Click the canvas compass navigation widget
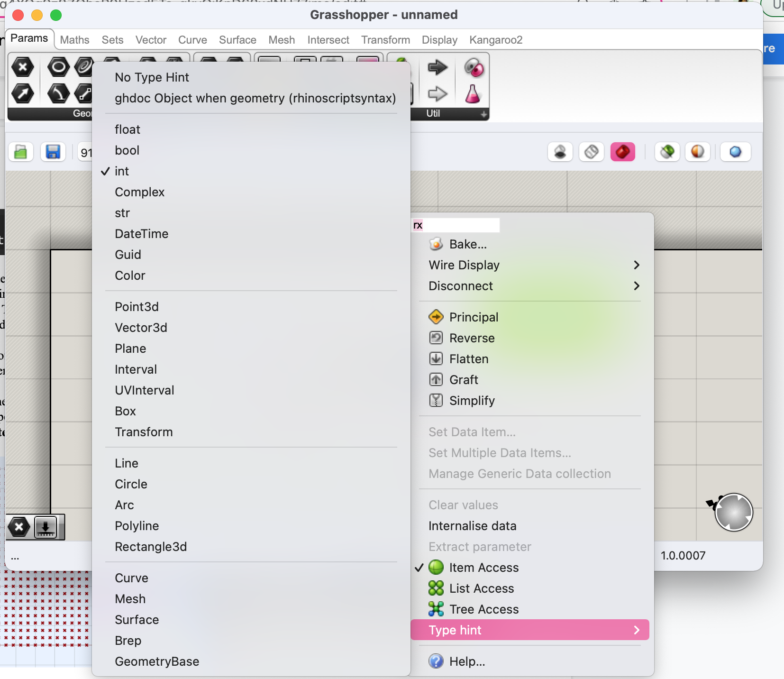This screenshot has height=679, width=784. (x=734, y=512)
